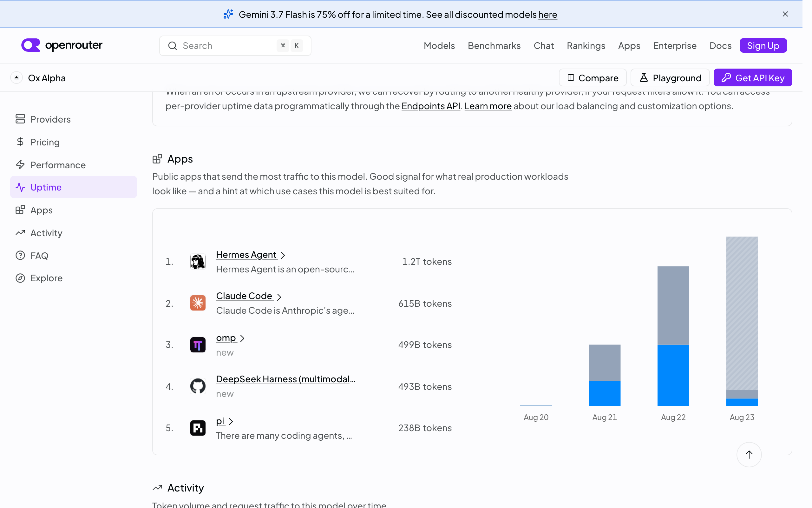This screenshot has width=812, height=508.
Task: Open the DeepSeek Harness app link
Action: point(286,379)
